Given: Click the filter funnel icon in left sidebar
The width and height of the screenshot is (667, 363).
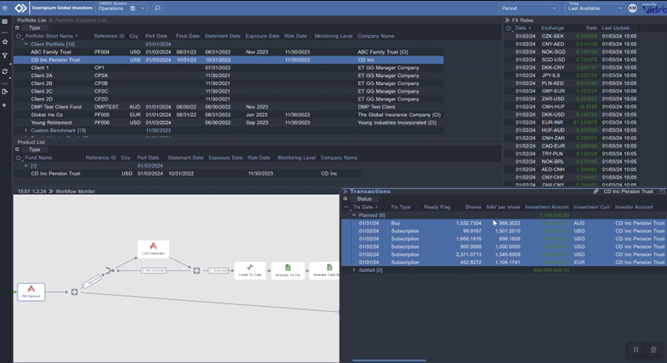Looking at the screenshot, I should point(5,56).
